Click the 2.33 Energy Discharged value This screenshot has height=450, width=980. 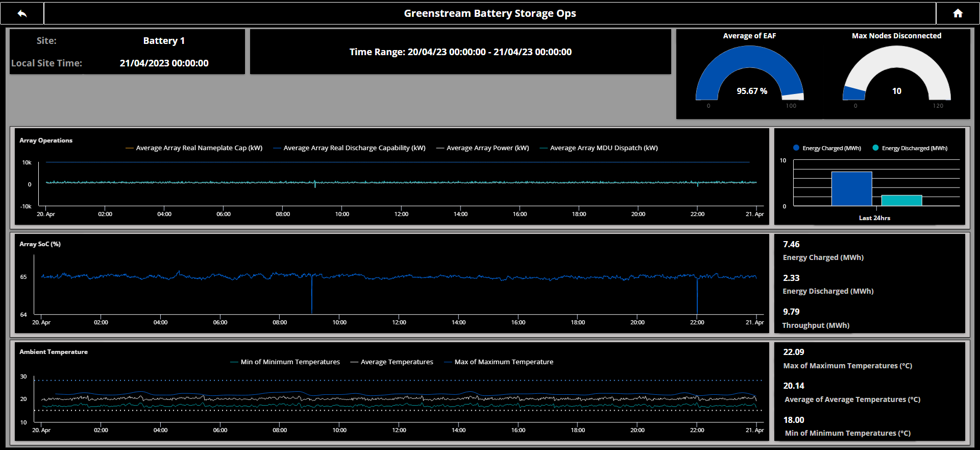[x=791, y=278]
